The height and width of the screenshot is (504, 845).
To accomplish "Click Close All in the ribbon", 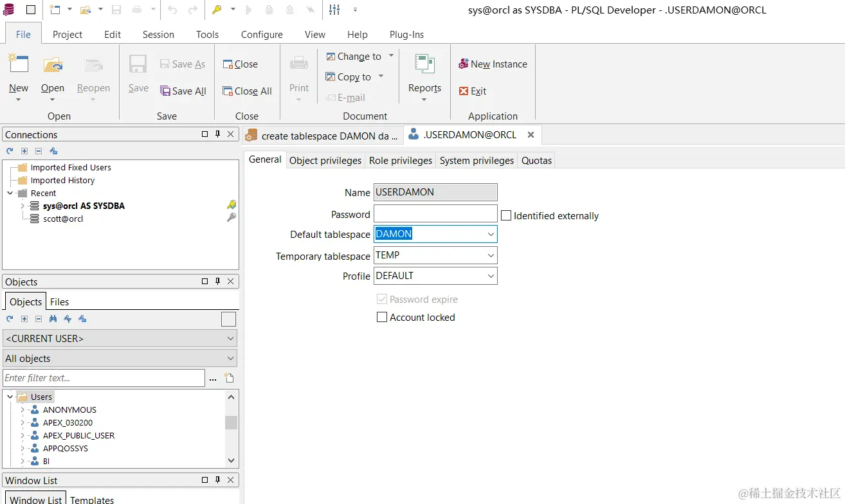I will point(248,91).
